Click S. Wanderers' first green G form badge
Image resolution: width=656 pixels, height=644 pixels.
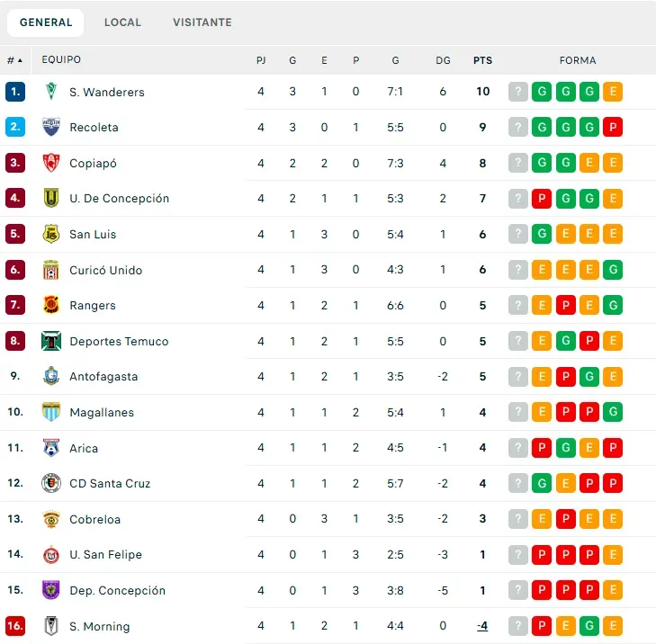[x=542, y=92]
